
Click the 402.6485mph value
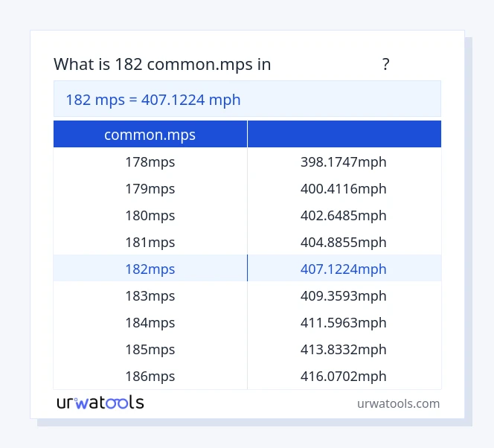343,216
